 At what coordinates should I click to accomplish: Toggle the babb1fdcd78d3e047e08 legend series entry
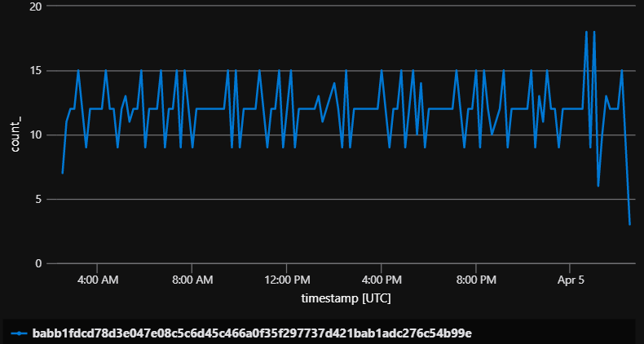[x=242, y=333]
